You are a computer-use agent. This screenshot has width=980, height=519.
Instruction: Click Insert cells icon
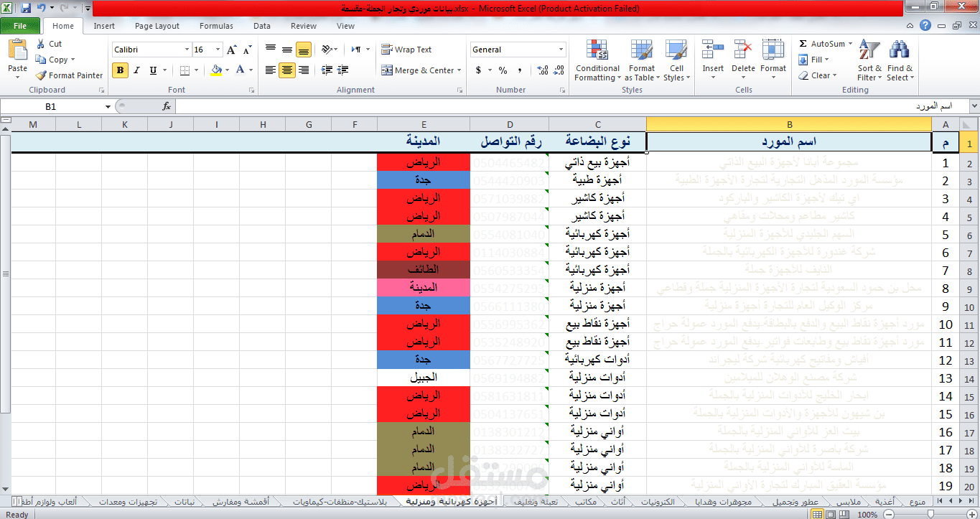point(713,50)
